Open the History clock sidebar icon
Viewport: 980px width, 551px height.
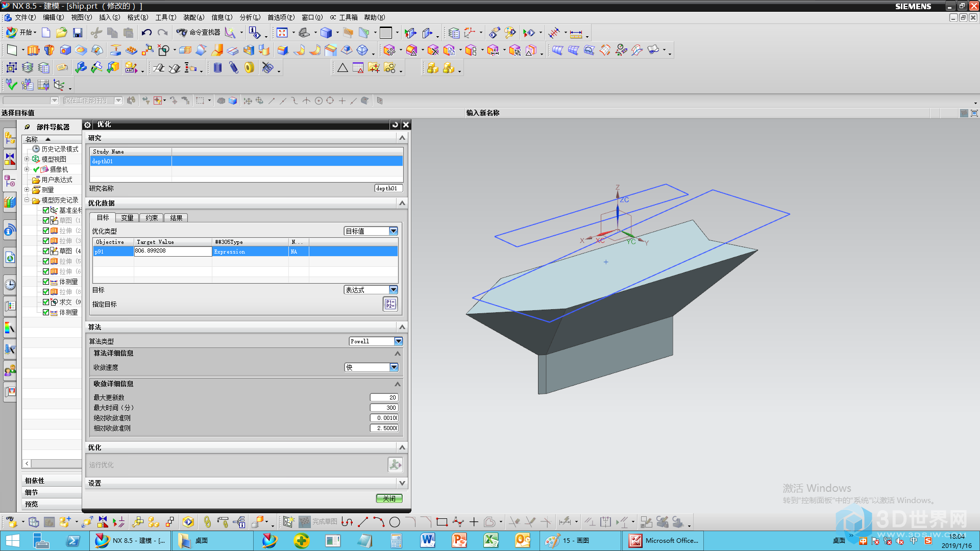pos(10,285)
